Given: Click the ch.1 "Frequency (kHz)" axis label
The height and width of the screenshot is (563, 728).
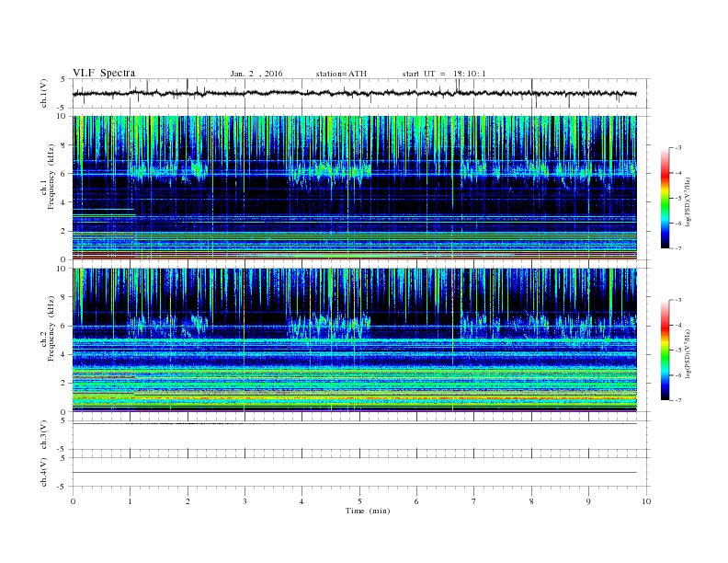Looking at the screenshot, I should coord(51,177).
